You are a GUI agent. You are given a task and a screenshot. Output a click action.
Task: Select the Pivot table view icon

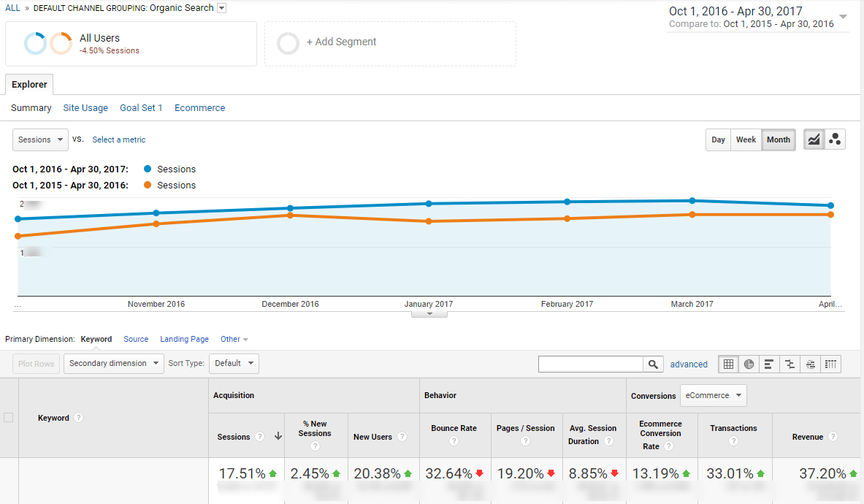(x=831, y=364)
